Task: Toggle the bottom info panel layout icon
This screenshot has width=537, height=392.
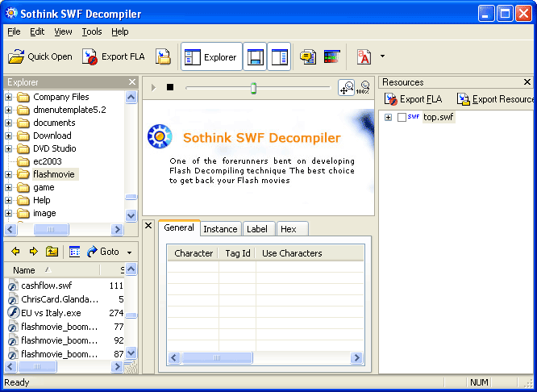Action: point(255,56)
